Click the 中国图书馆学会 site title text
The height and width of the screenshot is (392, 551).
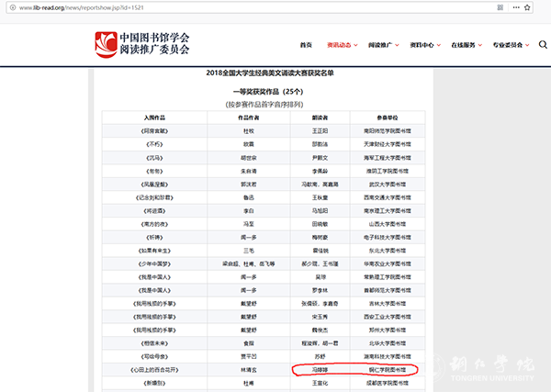(155, 38)
